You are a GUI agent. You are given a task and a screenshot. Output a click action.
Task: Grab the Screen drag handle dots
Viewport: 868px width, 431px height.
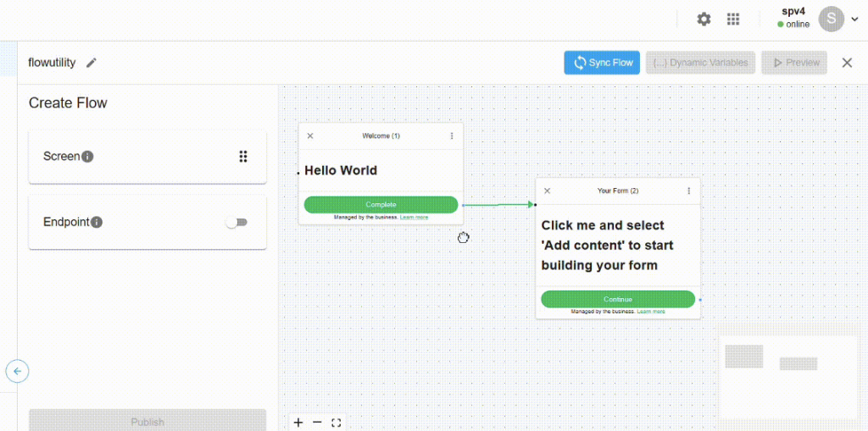coord(243,157)
